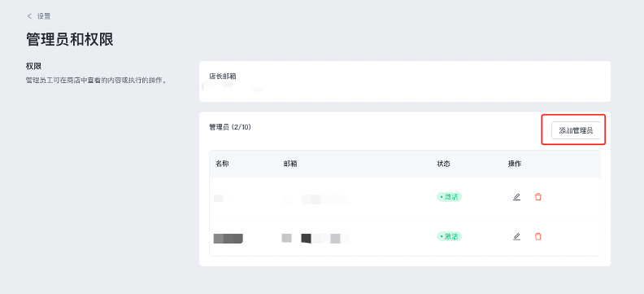Click the 管理员 (2/10) counter label
The height and width of the screenshot is (294, 644).
(230, 128)
